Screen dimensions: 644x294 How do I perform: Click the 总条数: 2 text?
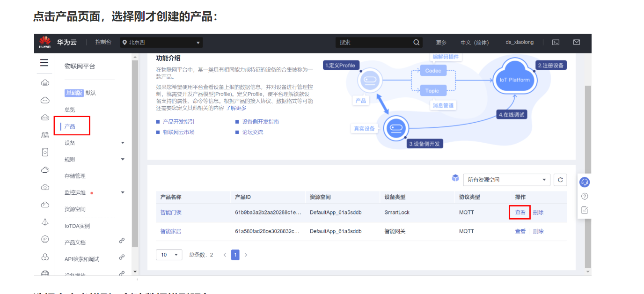click(201, 255)
